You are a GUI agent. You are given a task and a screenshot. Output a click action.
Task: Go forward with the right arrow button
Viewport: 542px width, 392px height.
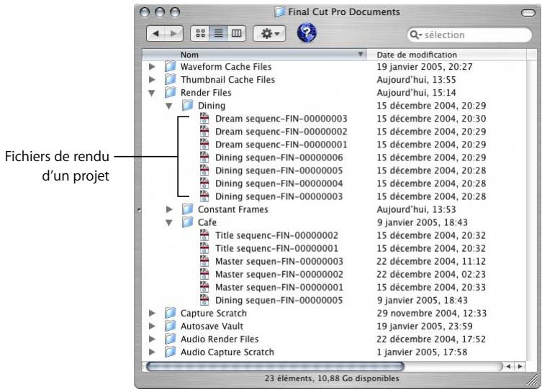coord(174,34)
